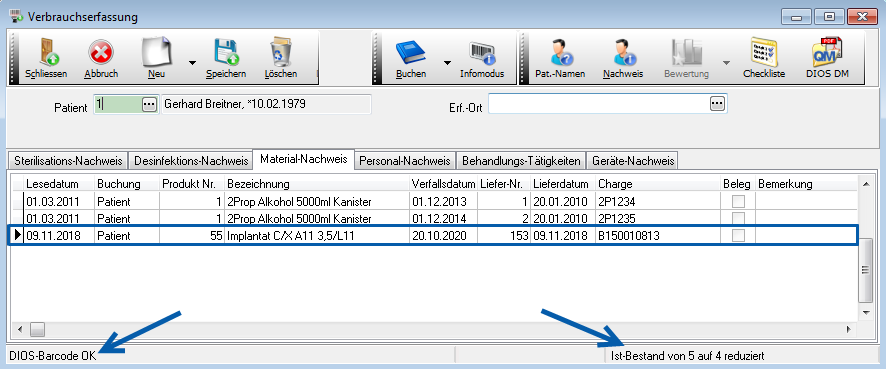Screen dimensions: 886x369
Task: Click the Abbruch cancel icon
Action: (101, 53)
